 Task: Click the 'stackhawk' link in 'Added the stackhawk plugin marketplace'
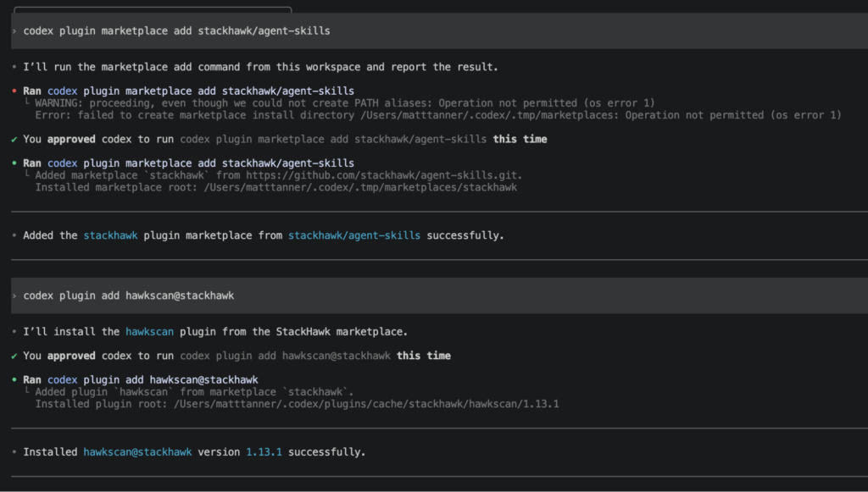pos(111,235)
